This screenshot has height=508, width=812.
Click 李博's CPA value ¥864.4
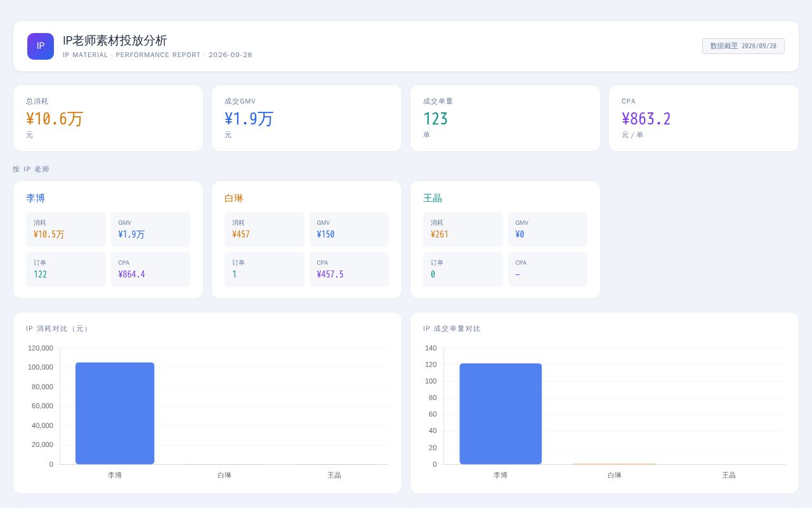point(131,274)
